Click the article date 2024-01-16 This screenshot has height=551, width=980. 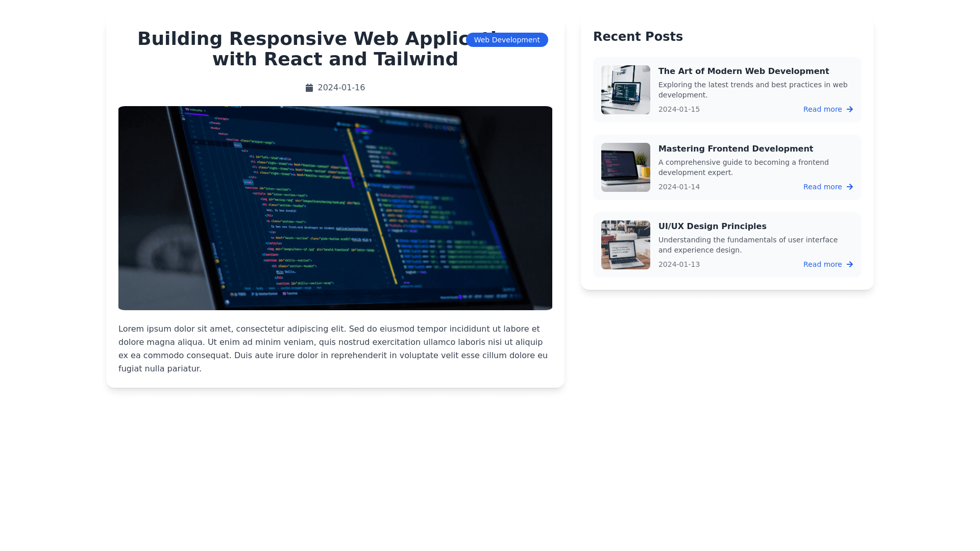click(341, 88)
